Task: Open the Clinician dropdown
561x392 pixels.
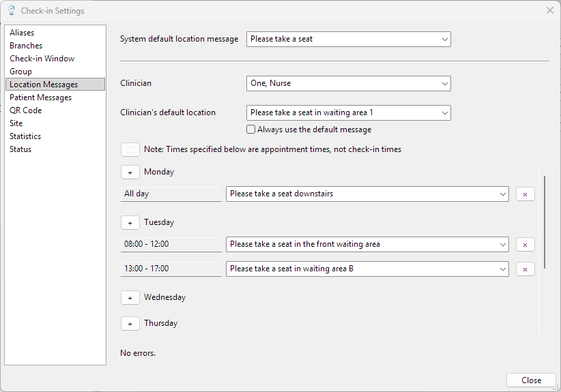Action: click(x=348, y=84)
